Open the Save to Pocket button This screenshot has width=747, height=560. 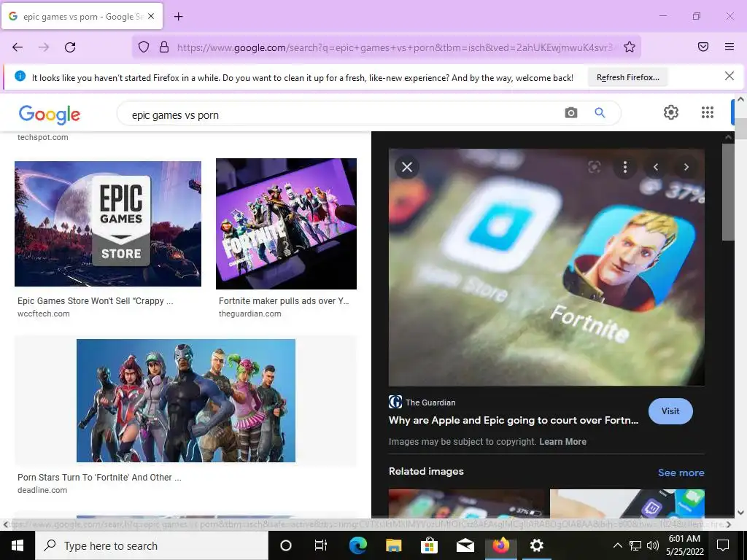pos(703,47)
